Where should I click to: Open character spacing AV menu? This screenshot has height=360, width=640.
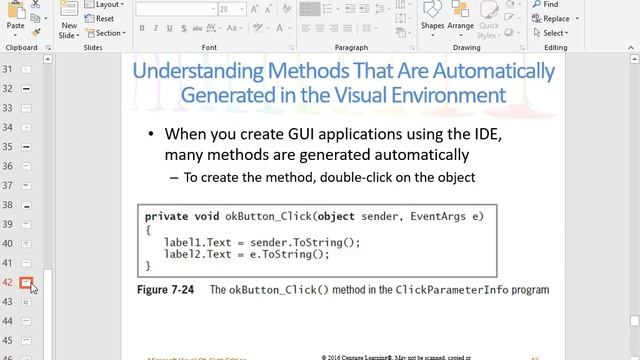pyautogui.click(x=214, y=28)
